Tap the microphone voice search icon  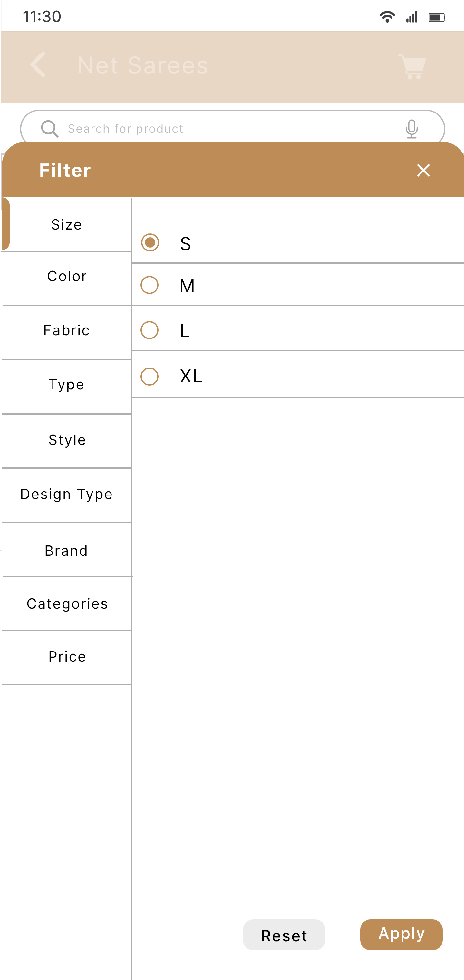click(411, 129)
